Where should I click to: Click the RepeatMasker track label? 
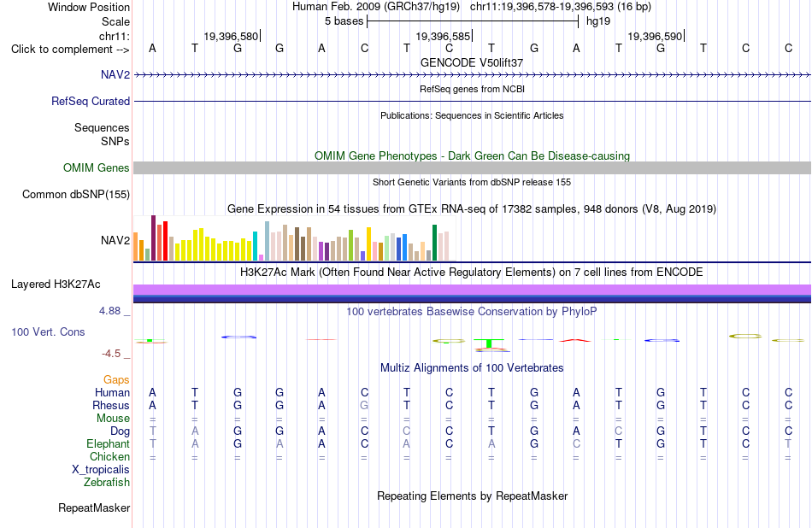(94, 507)
